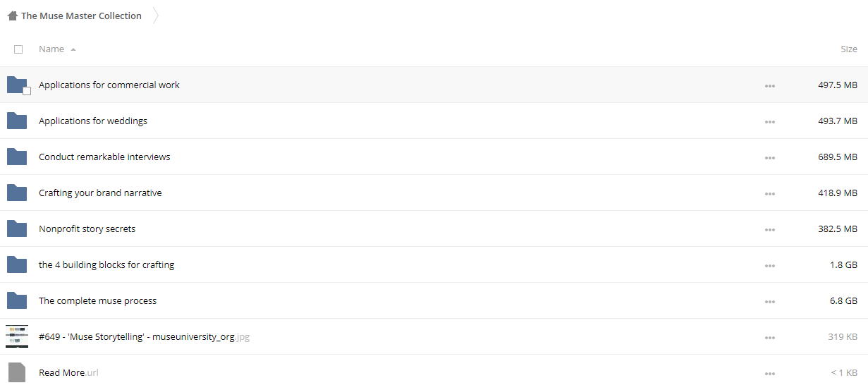Open more options for Applications for weddings

point(769,121)
